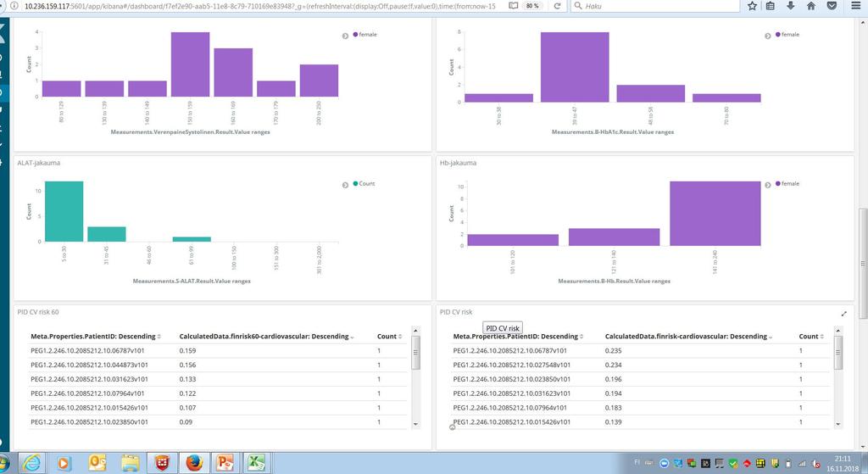The height and width of the screenshot is (474, 868).
Task: Click the female legend dot in B-HbA1c chart
Action: point(778,34)
